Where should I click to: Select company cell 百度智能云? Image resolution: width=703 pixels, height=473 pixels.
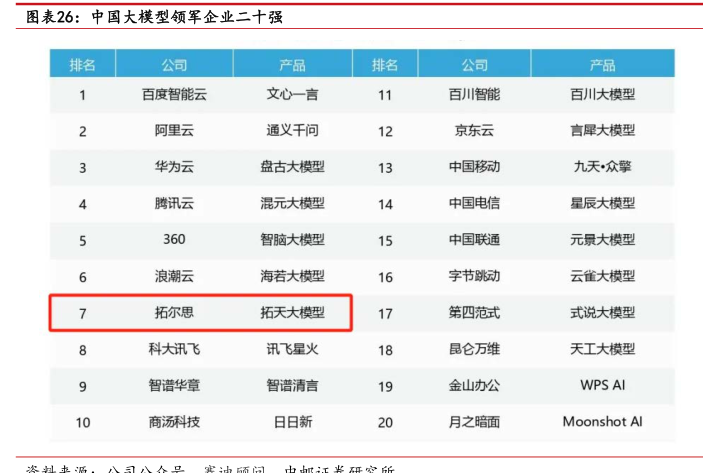(x=174, y=95)
